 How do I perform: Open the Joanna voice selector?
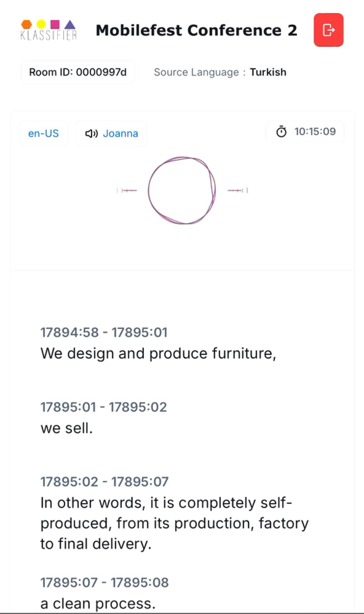(120, 134)
